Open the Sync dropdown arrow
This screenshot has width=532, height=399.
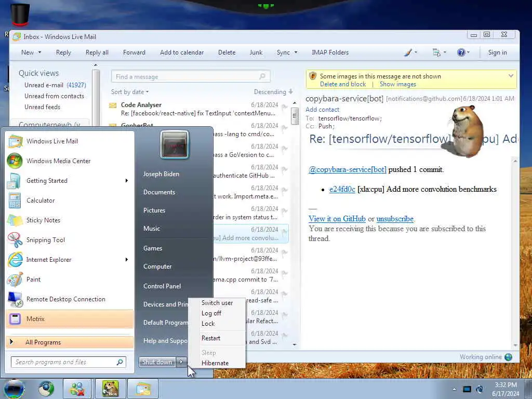(x=296, y=52)
